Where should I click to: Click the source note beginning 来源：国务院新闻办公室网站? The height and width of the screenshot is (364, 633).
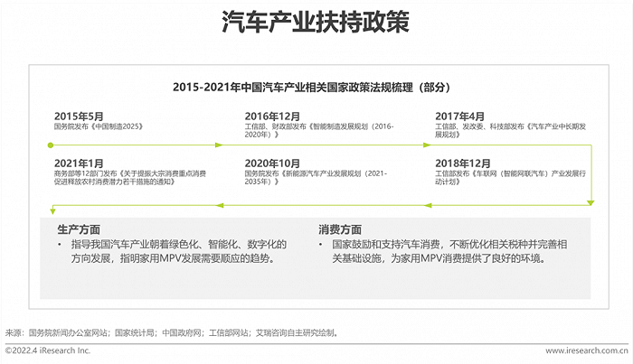172,332
